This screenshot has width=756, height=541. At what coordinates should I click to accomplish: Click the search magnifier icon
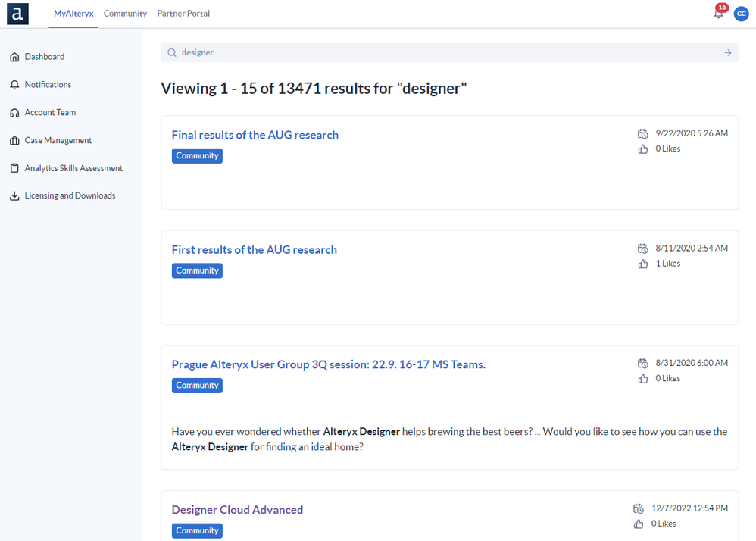pos(172,52)
